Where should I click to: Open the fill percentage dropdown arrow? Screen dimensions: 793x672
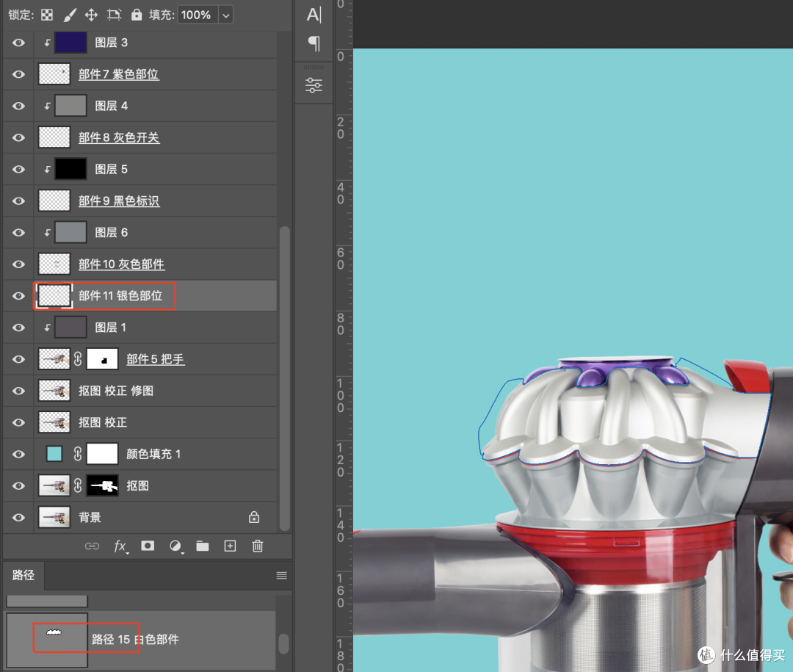pos(226,15)
